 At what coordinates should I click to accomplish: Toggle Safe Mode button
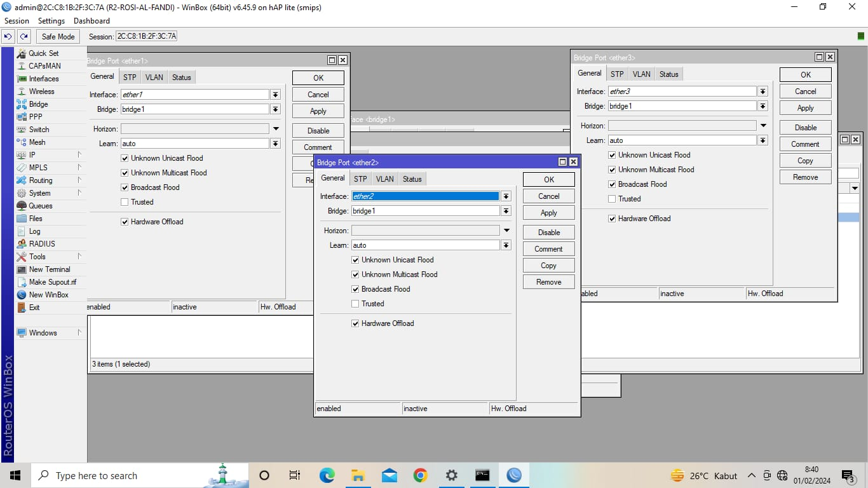[58, 37]
